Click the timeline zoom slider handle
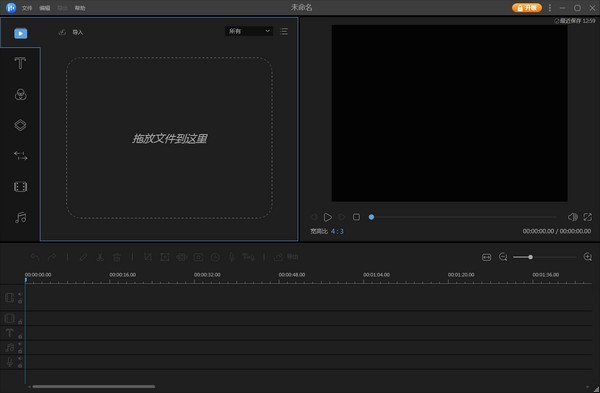 point(530,257)
